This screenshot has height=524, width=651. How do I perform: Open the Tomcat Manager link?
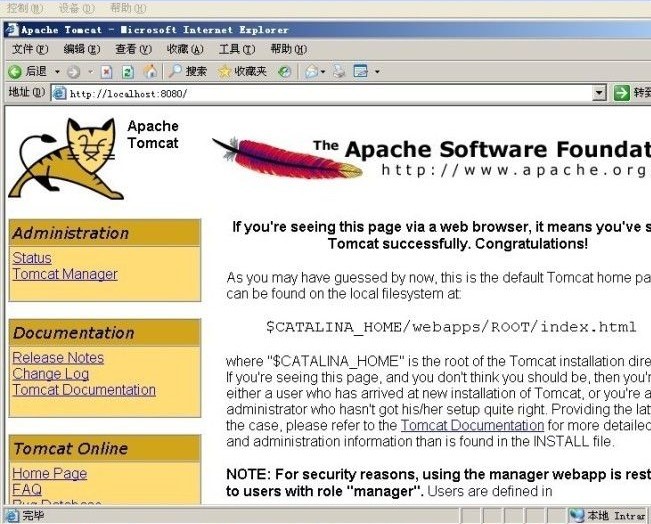(x=65, y=274)
